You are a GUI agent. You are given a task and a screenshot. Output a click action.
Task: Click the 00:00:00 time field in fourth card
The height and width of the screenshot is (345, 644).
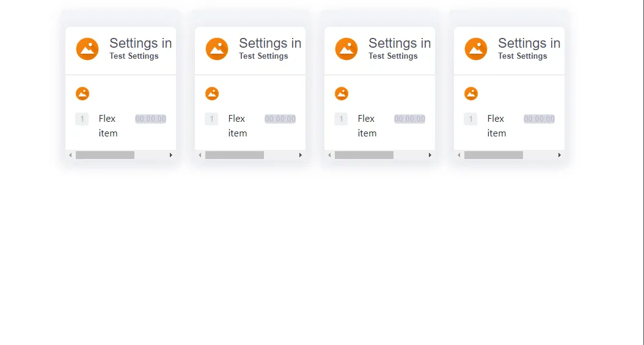coord(539,119)
